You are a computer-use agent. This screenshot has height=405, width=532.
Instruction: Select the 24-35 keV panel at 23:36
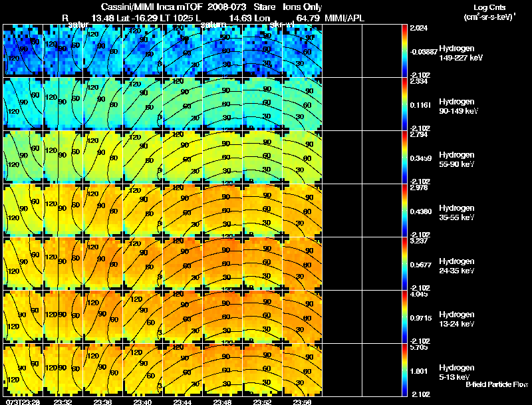(103, 264)
